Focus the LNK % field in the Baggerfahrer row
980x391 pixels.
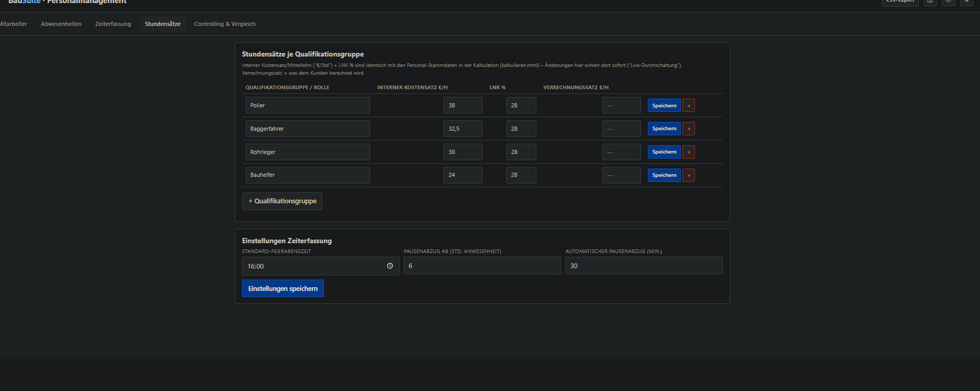(521, 129)
